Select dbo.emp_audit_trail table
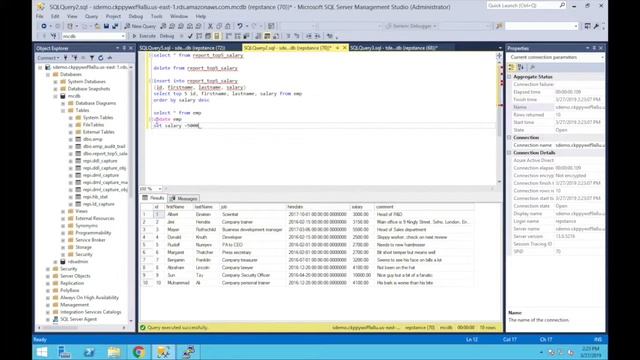 click(x=104, y=147)
